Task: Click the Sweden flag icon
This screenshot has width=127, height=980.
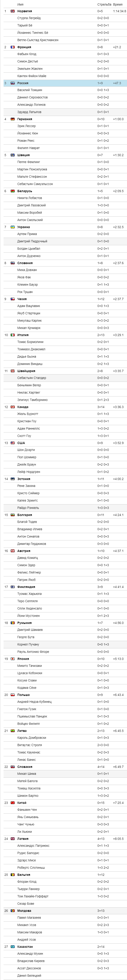Action: coord(13,155)
